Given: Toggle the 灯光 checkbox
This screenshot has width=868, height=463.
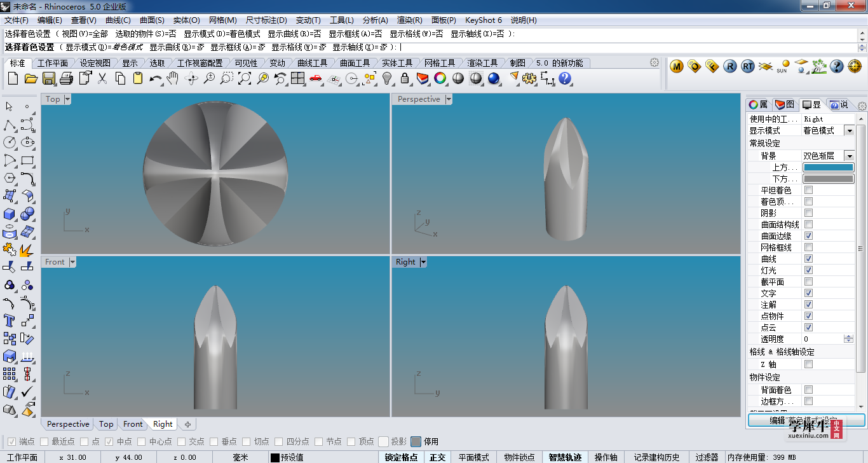Looking at the screenshot, I should 808,270.
